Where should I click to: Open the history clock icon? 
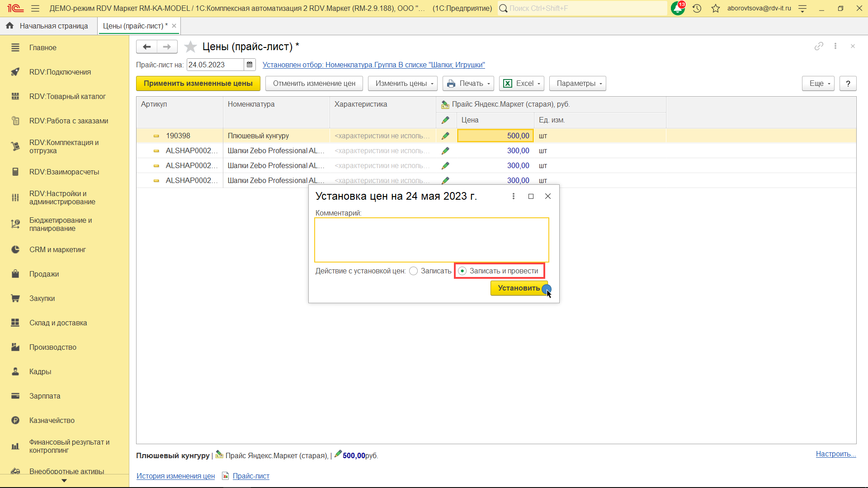pyautogui.click(x=697, y=8)
